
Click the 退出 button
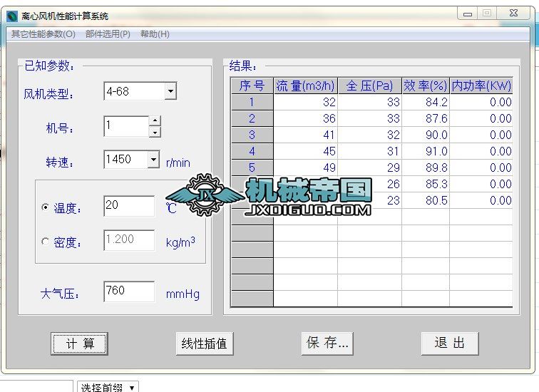pyautogui.click(x=450, y=344)
